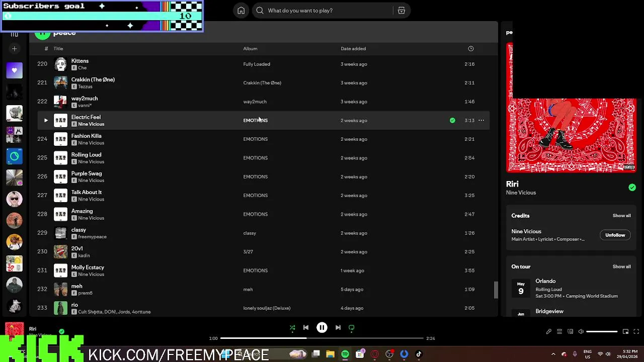Select the Talk About It track
The height and width of the screenshot is (362, 644).
coord(263,196)
